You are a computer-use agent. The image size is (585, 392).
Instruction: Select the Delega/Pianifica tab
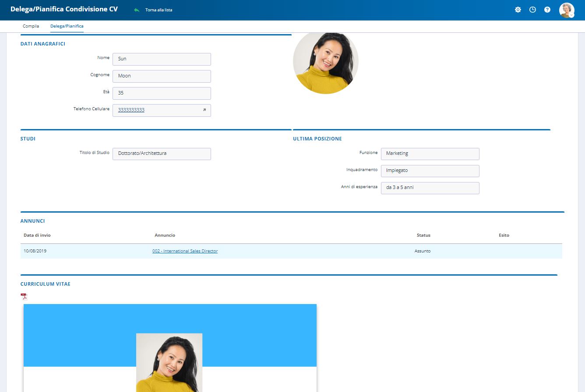pos(67,26)
